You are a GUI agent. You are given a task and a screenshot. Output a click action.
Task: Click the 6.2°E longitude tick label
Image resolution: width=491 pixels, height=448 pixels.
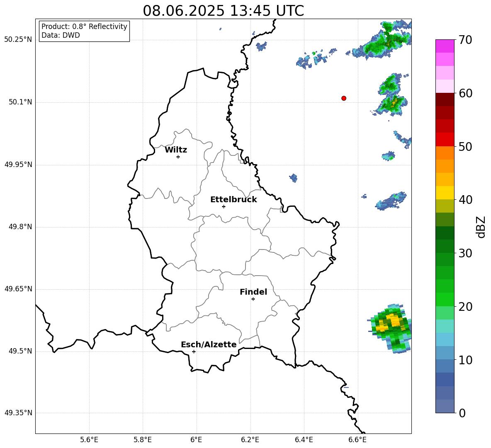250,440
